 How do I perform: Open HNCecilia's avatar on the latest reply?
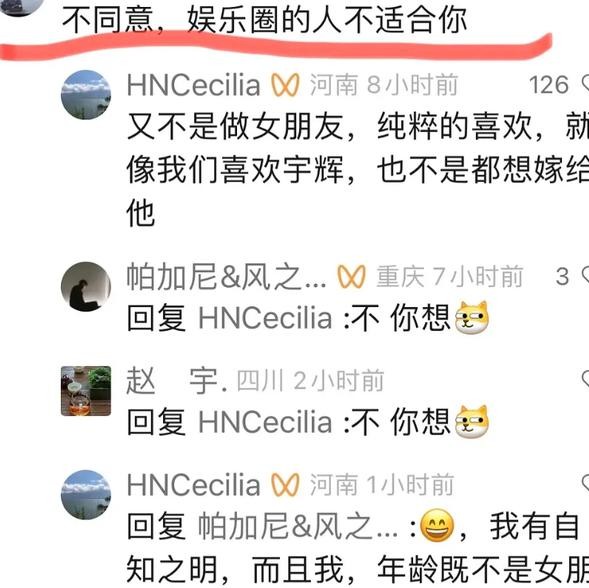86,494
